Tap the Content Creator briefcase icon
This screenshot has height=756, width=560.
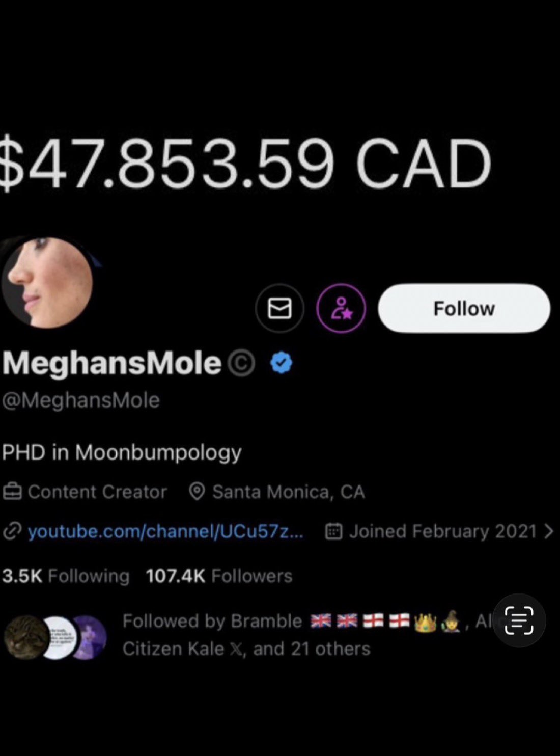12,492
